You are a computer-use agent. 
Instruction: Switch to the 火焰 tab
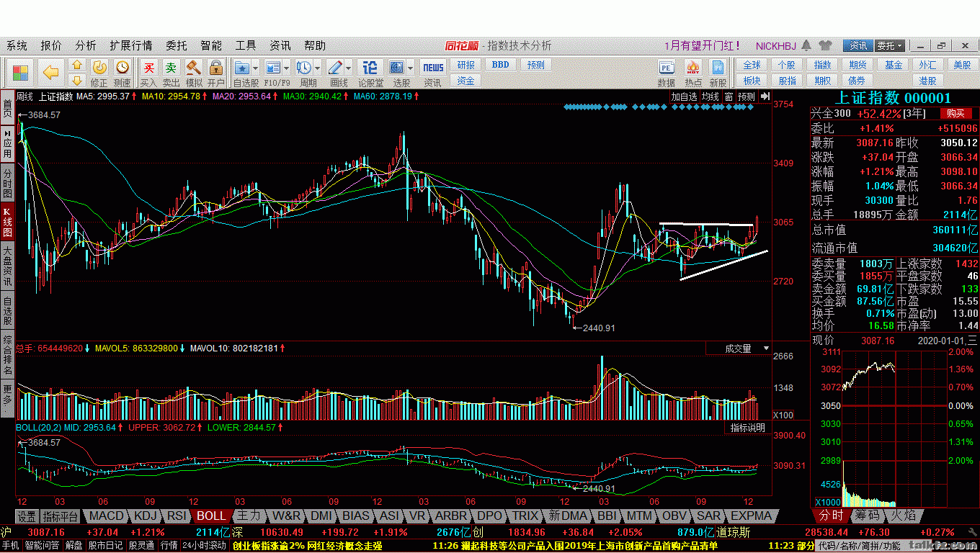click(x=903, y=516)
